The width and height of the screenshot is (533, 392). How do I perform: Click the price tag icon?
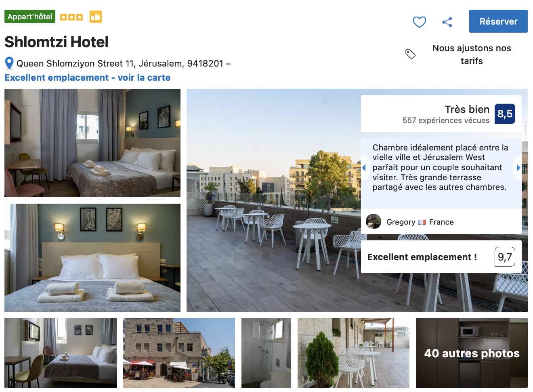pos(410,54)
